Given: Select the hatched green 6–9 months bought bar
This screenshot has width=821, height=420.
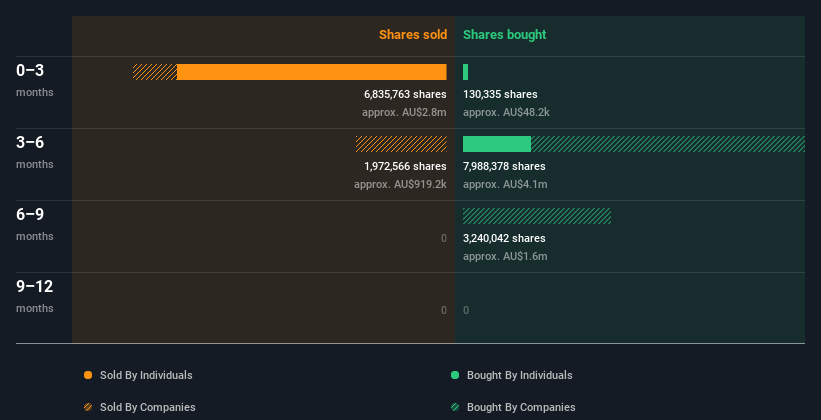Looking at the screenshot, I should pos(537,216).
